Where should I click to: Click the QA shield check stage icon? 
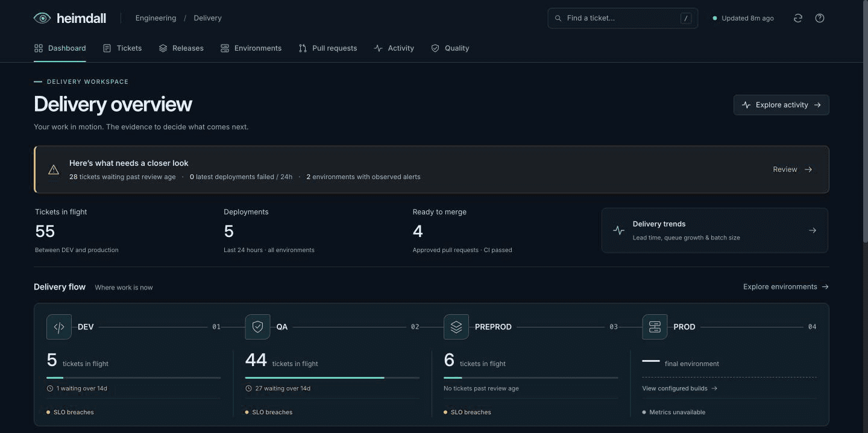257,327
